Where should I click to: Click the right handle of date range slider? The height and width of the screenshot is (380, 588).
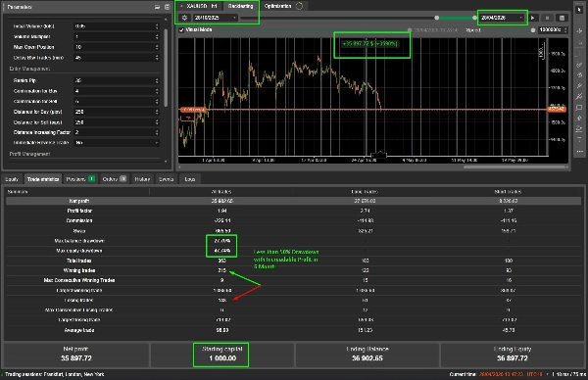click(474, 18)
